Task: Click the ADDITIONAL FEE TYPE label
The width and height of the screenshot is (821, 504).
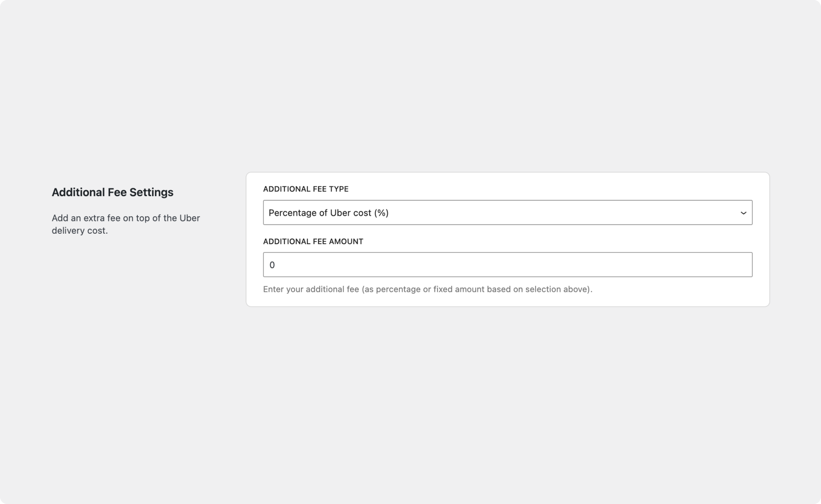Action: click(305, 189)
